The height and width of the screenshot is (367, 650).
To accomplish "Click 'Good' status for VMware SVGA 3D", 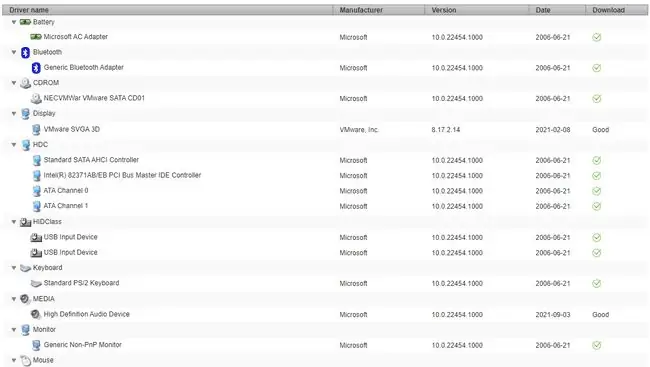I will (x=601, y=130).
